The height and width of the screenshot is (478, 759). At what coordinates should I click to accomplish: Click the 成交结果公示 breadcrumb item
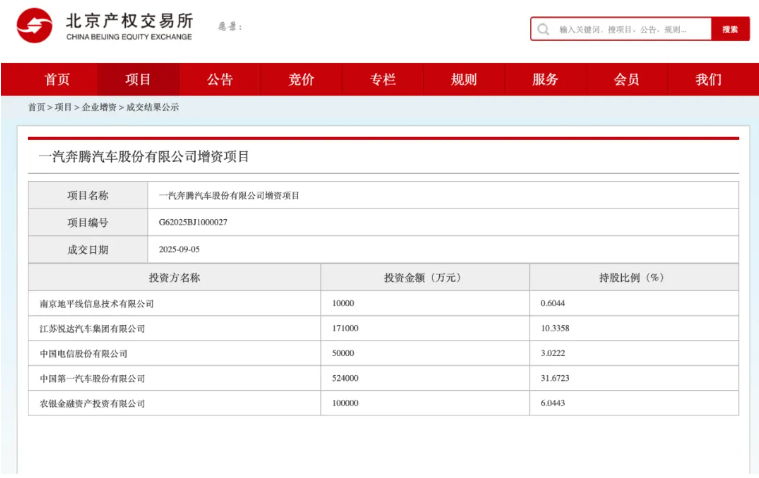tap(152, 107)
